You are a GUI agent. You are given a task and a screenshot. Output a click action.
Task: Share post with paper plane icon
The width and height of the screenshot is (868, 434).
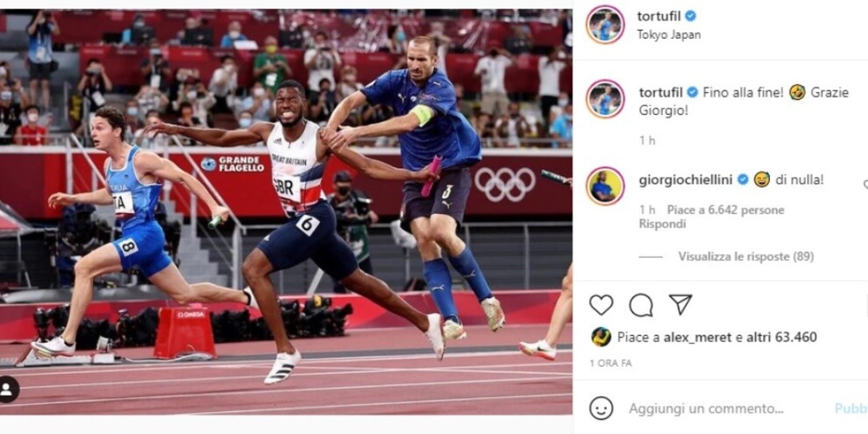[680, 305]
